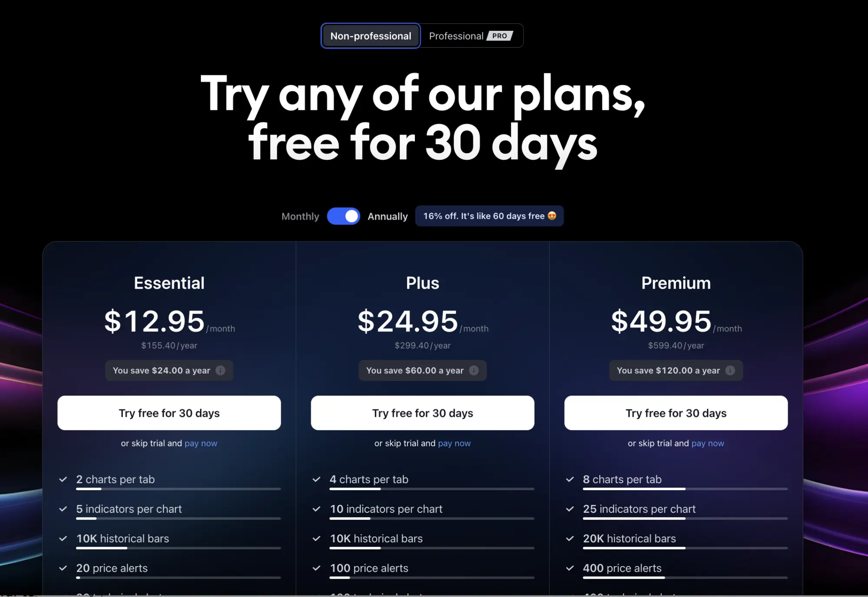Click the Non-professional tab
The height and width of the screenshot is (597, 868).
coord(371,36)
